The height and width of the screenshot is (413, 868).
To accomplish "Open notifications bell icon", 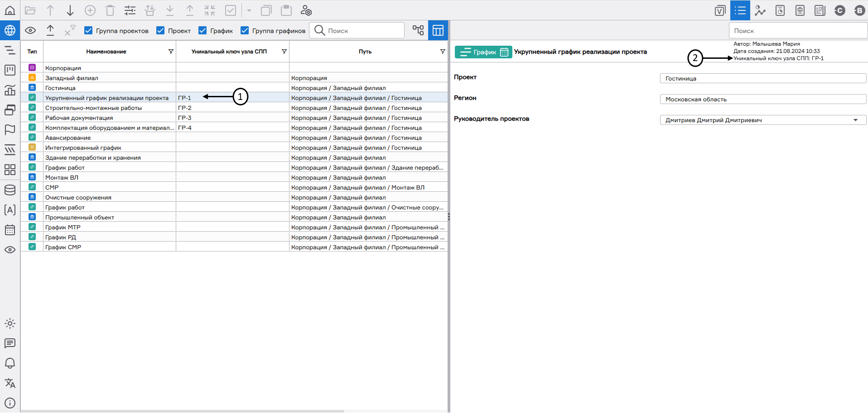I will click(10, 363).
